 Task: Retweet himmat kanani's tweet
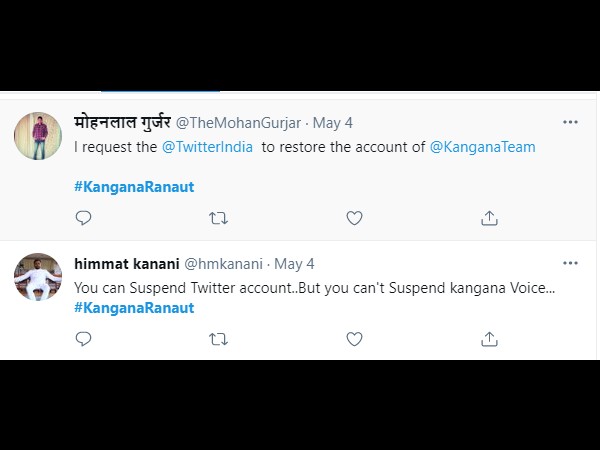[x=218, y=339]
